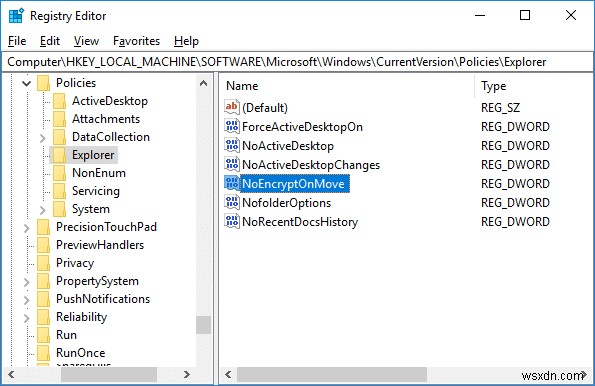The width and height of the screenshot is (595, 386).
Task: Click values pane horizontal scrollbar thumb
Action: [332, 375]
